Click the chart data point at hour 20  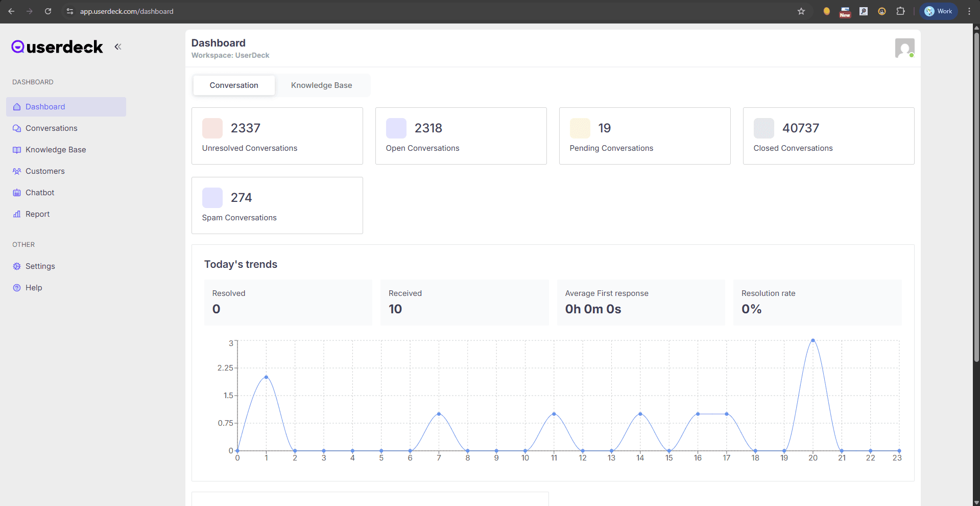(812, 340)
